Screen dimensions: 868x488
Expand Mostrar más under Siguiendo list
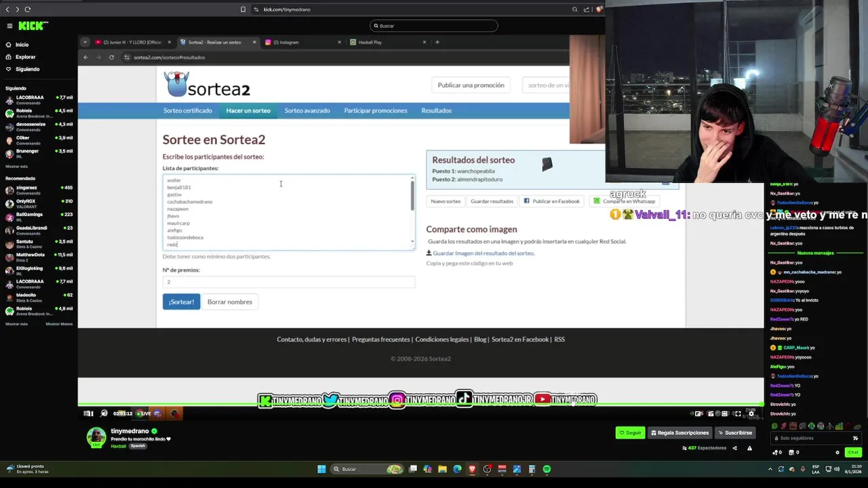pos(16,166)
